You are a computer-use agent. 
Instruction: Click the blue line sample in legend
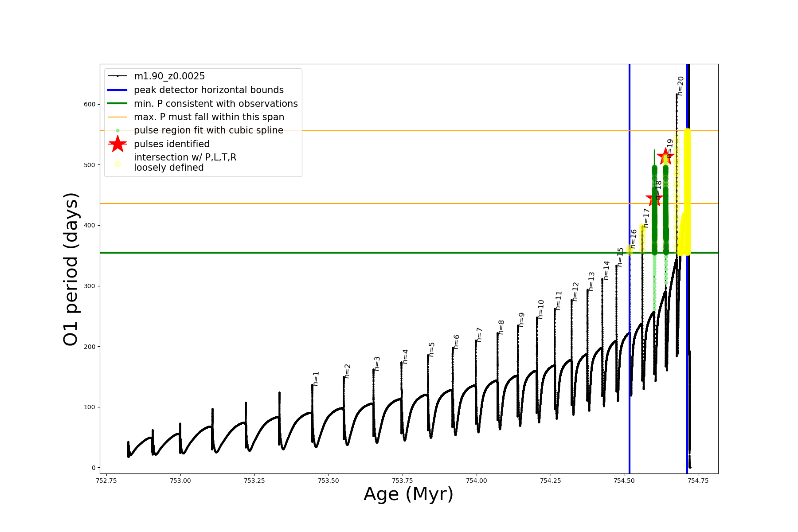pos(117,90)
